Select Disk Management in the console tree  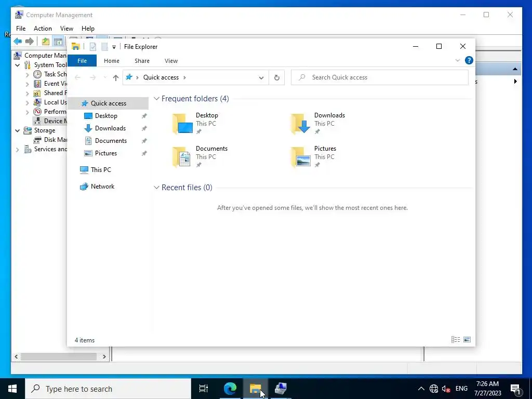[x=50, y=140]
